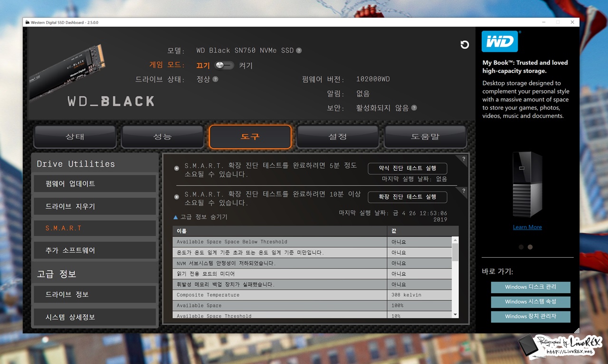Select the S.M.A.R.T sidebar item

95,228
